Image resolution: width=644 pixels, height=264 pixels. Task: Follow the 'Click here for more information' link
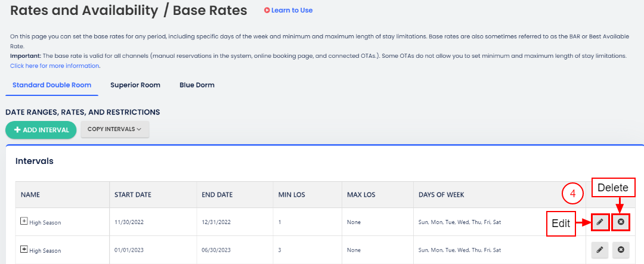pyautogui.click(x=55, y=66)
